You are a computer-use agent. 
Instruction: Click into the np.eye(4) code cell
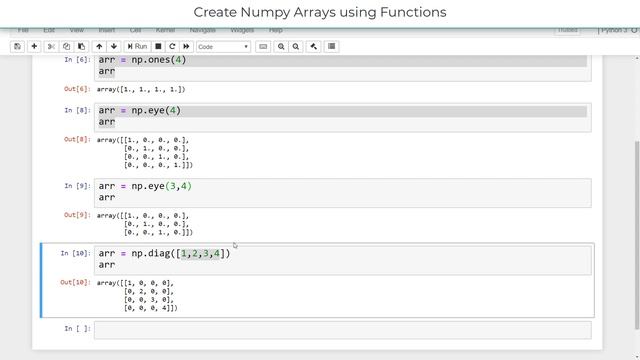342,118
